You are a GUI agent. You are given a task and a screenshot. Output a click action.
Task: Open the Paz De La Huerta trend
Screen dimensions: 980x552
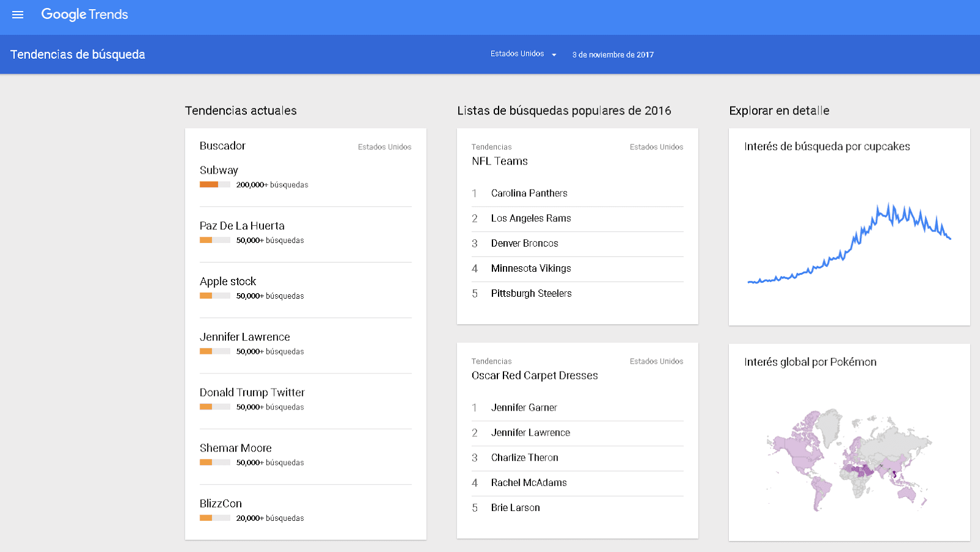tap(242, 226)
